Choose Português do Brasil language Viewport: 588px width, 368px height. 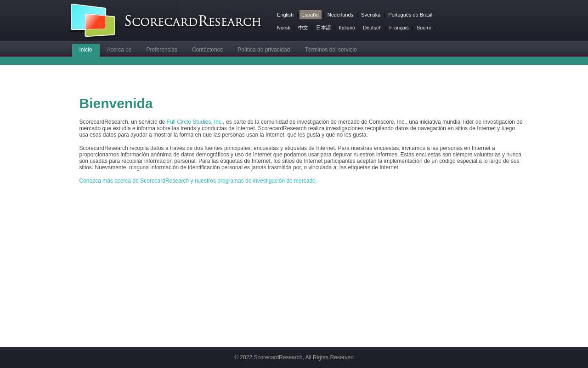(x=410, y=15)
